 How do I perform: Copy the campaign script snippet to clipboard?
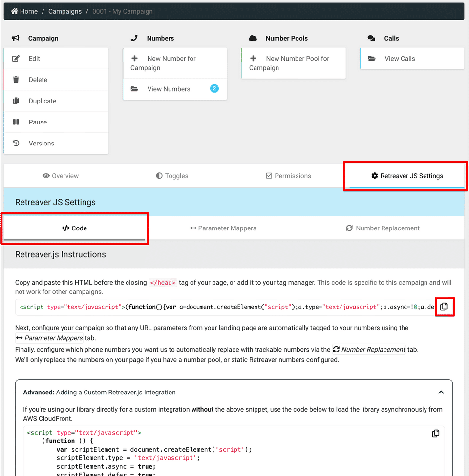pyautogui.click(x=444, y=307)
